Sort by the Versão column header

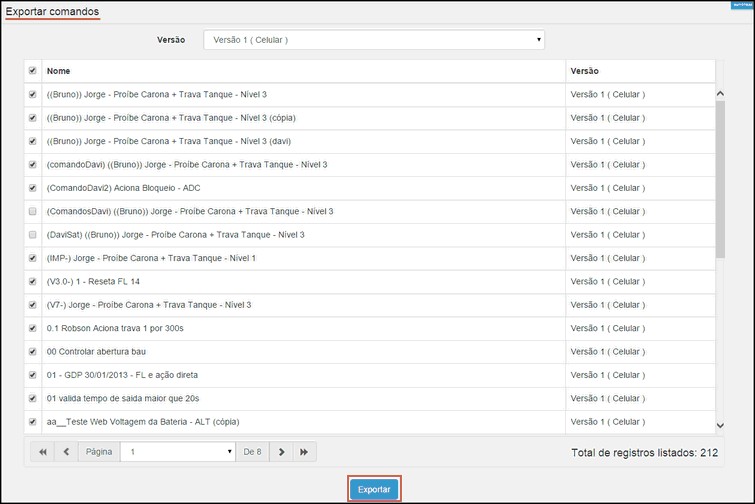[584, 71]
